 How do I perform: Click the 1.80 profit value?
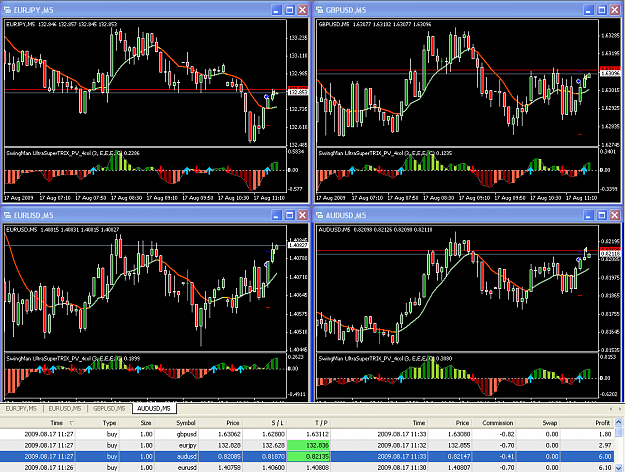605,434
